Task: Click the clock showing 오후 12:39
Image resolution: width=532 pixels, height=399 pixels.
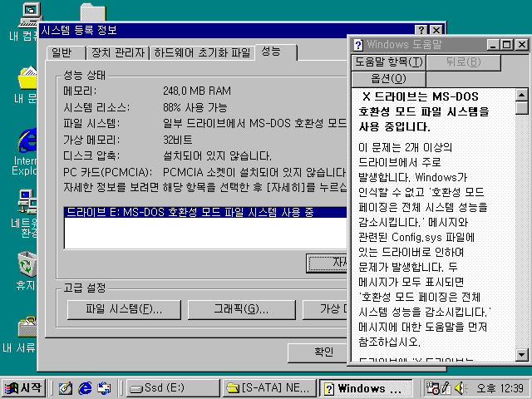Action: [500, 388]
